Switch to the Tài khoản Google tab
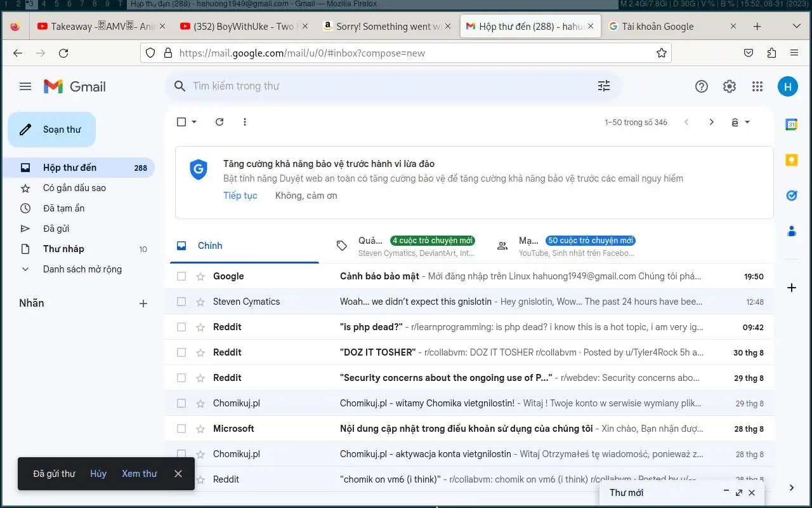The width and height of the screenshot is (812, 508). [672, 26]
